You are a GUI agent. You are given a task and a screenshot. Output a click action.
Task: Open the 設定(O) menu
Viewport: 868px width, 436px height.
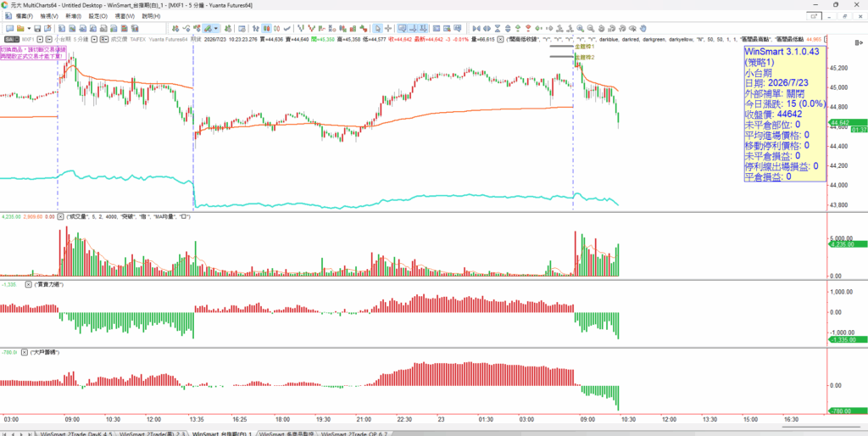98,16
